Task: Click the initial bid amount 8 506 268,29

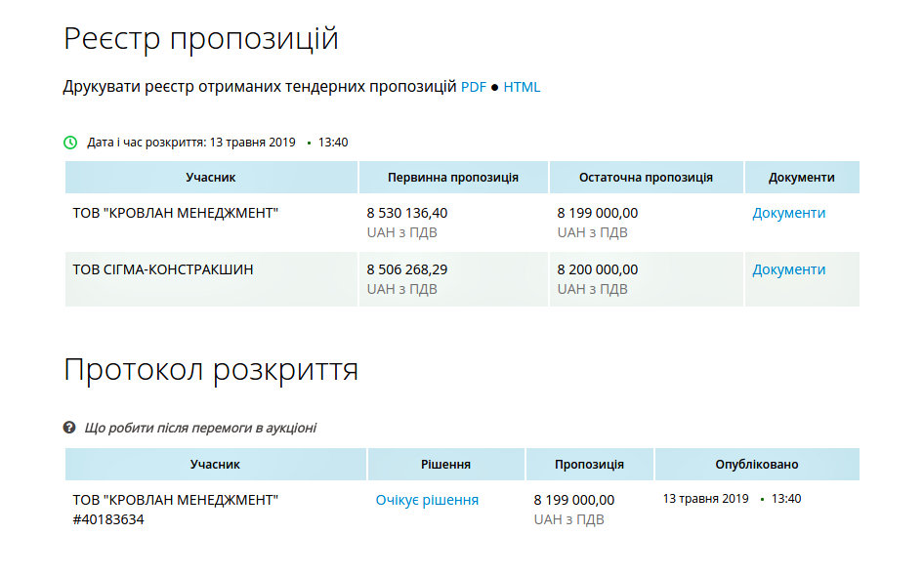Action: coord(407,269)
